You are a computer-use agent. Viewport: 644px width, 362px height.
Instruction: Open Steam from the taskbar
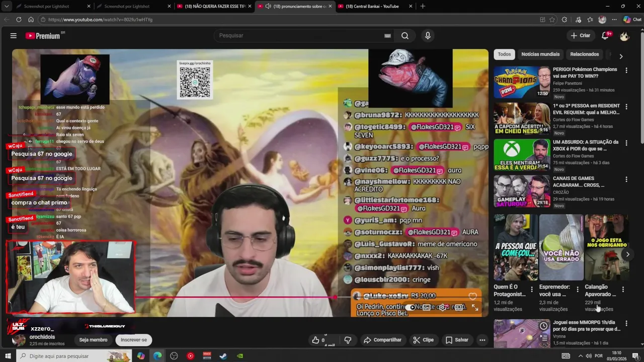point(223,356)
